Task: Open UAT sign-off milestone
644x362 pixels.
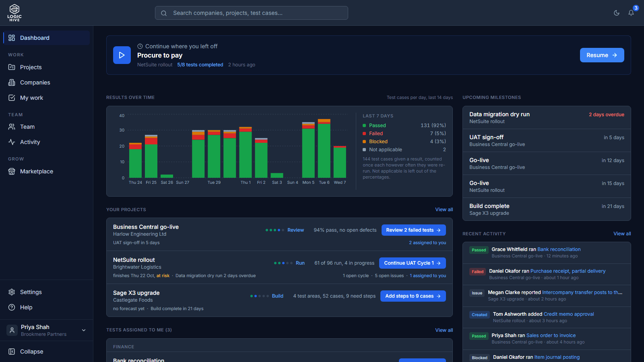Action: (547, 140)
